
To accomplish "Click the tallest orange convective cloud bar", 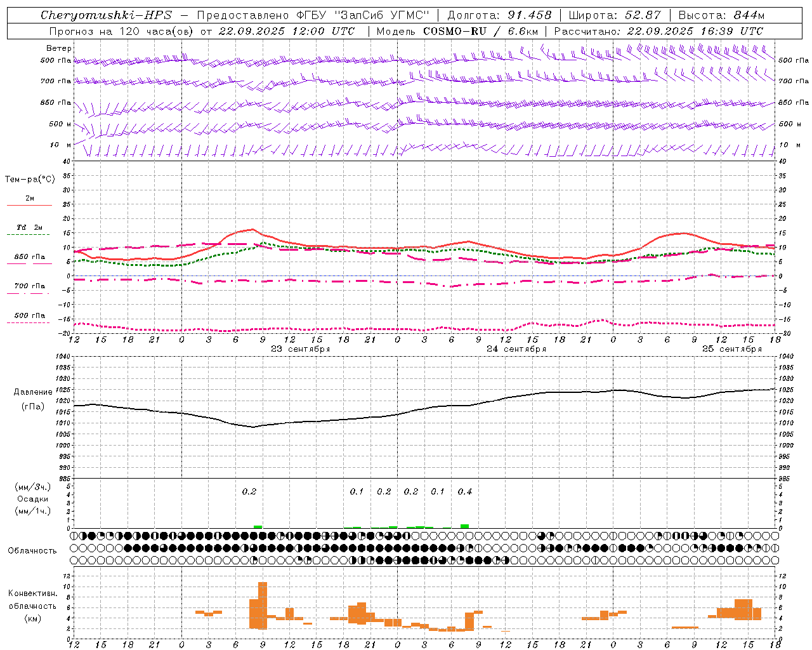I will [x=263, y=605].
